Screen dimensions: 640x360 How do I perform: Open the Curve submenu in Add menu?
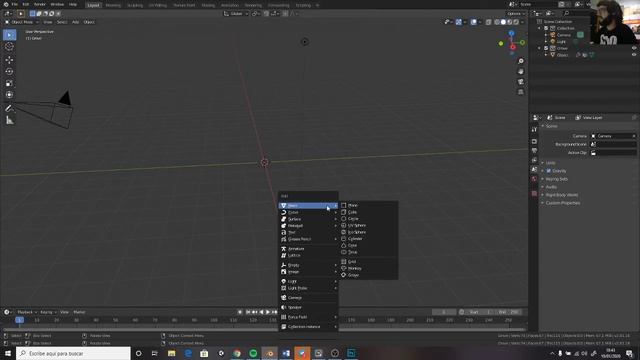click(309, 212)
